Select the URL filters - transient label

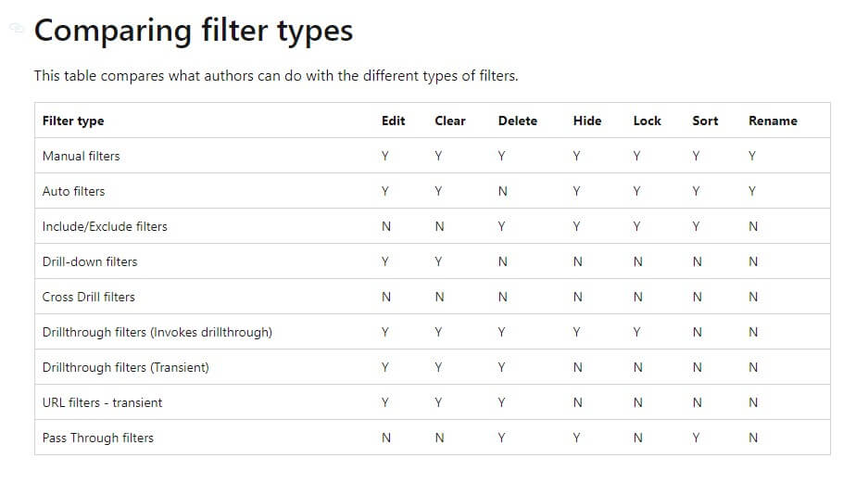103,402
